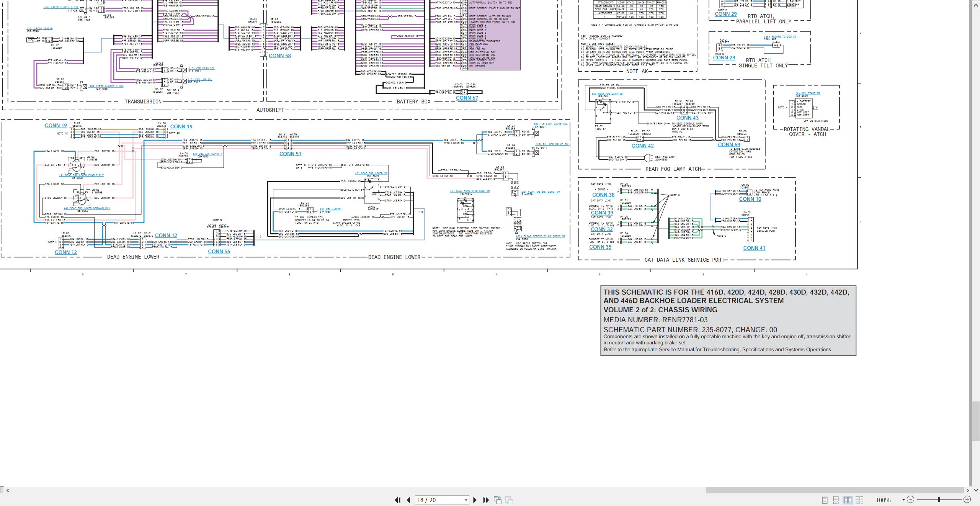Click the ROTATING VANDAL COVER - ATCH label
This screenshot has height=506, width=980.
pos(807,132)
